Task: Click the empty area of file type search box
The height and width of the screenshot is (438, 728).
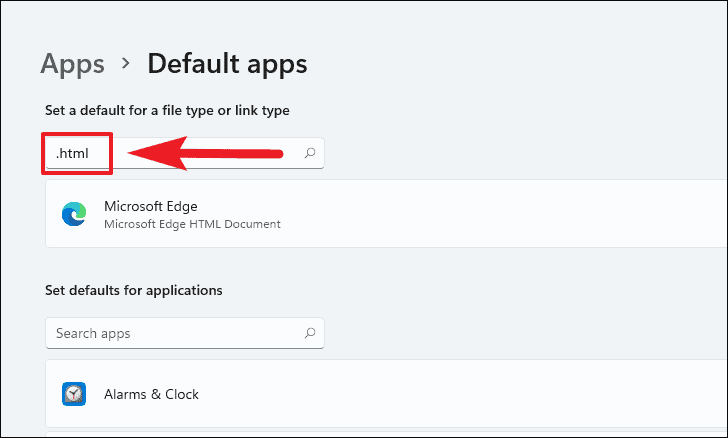Action: [292, 153]
